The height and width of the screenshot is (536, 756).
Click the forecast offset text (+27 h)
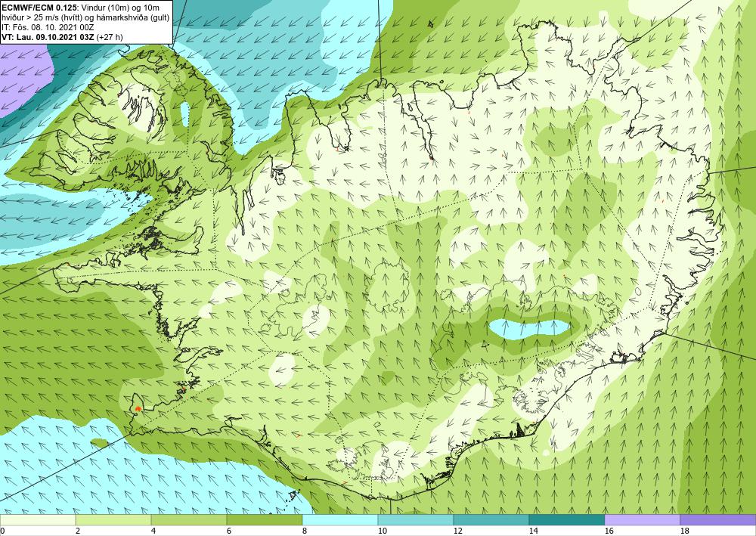[x=110, y=37]
